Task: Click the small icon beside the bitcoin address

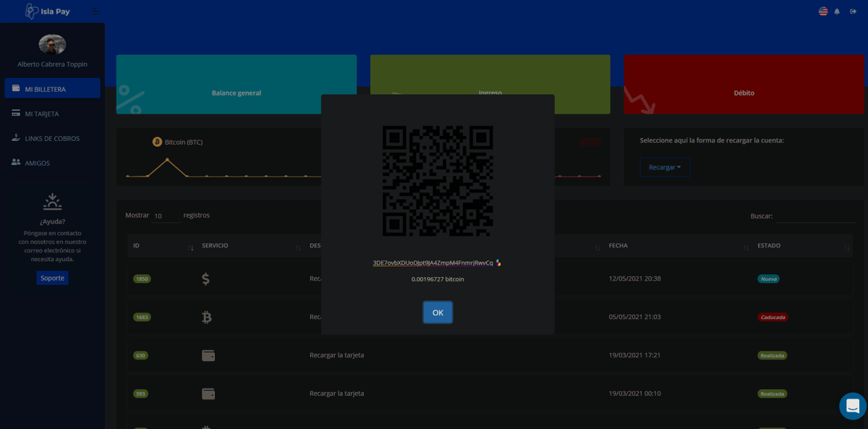Action: point(498,263)
